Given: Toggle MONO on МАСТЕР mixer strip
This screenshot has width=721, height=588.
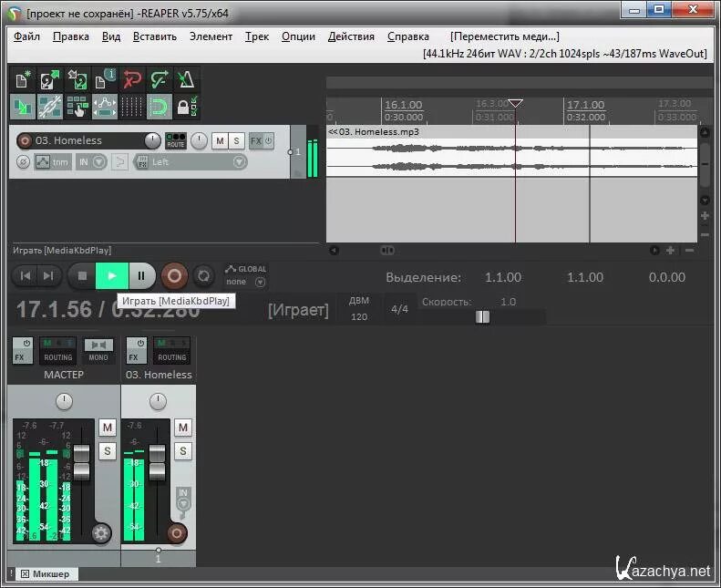Looking at the screenshot, I should [98, 350].
